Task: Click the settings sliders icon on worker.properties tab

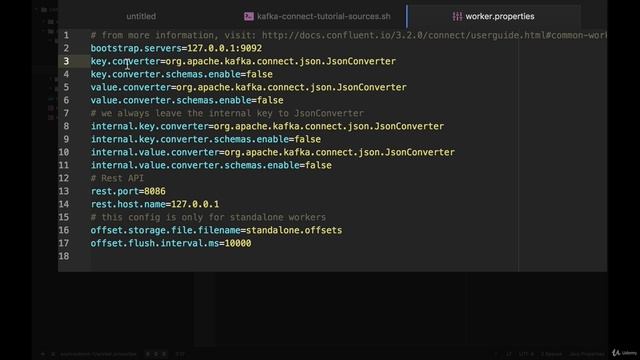Action: click(x=457, y=16)
